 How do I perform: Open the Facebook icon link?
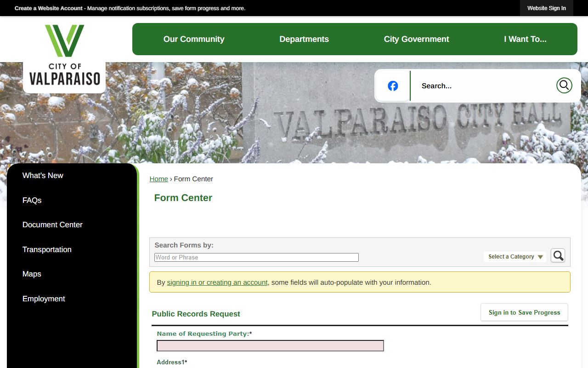coord(393,86)
